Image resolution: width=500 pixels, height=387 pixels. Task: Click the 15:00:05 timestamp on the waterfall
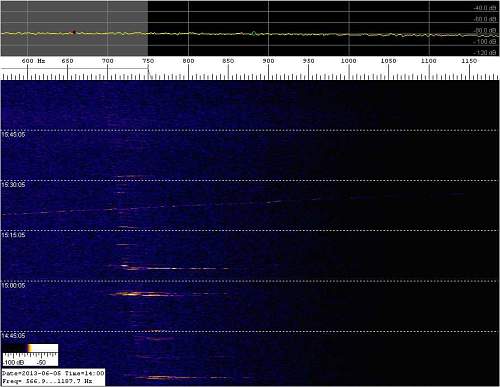coord(13,286)
